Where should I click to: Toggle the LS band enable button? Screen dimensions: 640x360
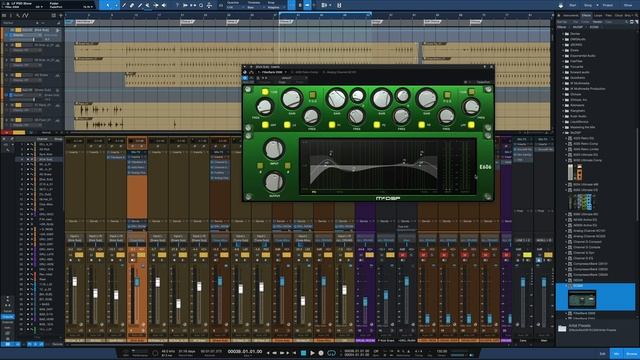tap(287, 125)
